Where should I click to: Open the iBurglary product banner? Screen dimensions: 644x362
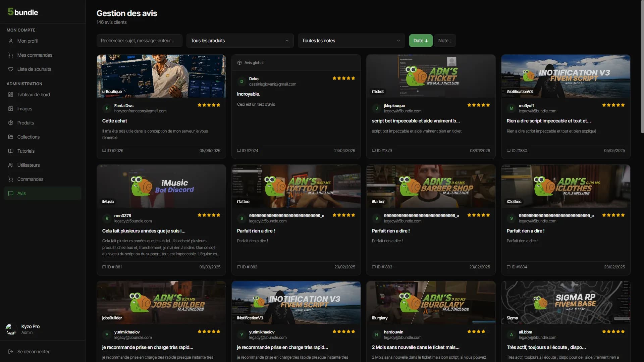431,303
